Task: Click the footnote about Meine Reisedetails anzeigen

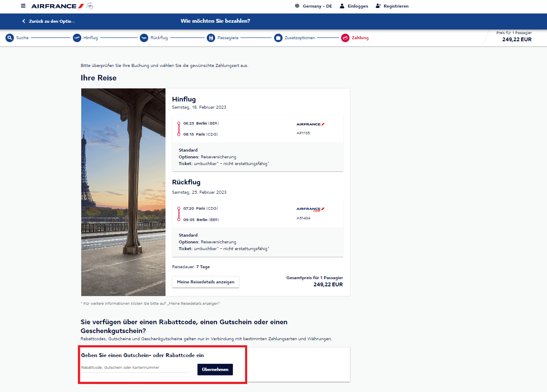Action: [x=150, y=304]
